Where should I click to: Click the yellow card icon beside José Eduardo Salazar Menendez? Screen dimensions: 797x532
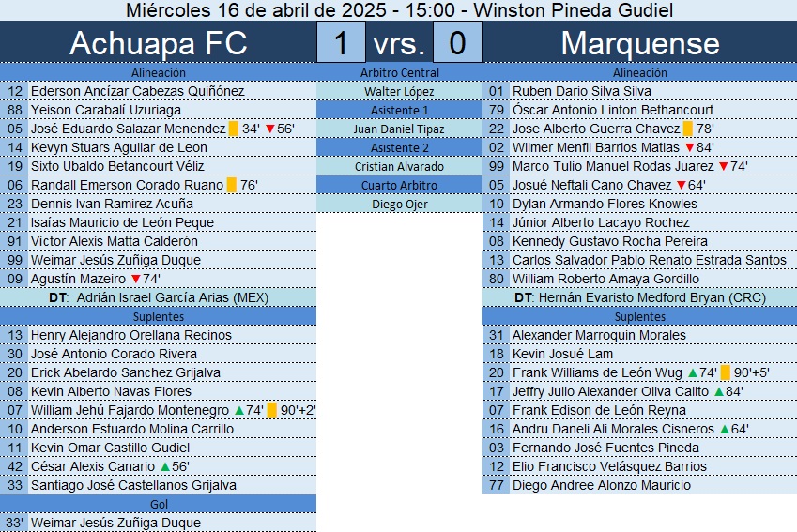(234, 129)
